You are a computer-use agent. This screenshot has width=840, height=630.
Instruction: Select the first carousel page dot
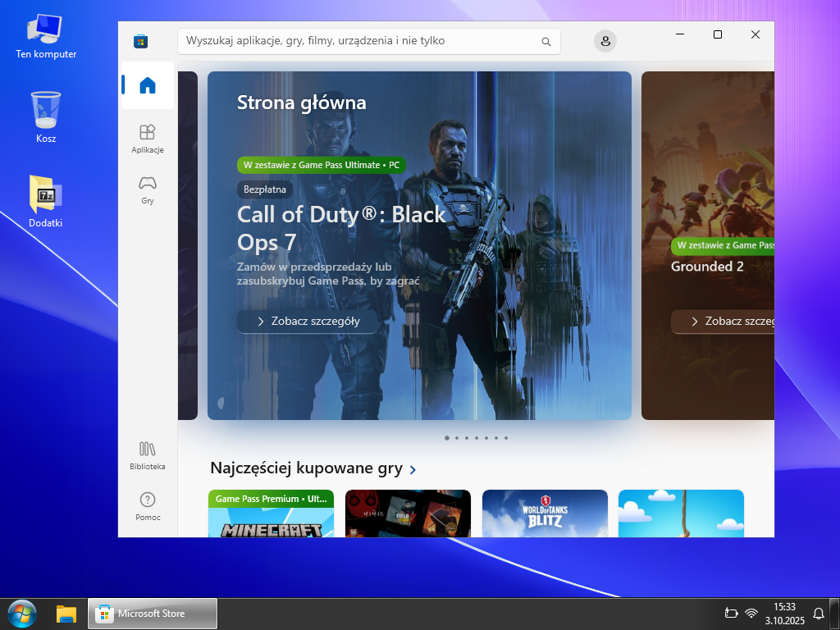pyautogui.click(x=447, y=438)
